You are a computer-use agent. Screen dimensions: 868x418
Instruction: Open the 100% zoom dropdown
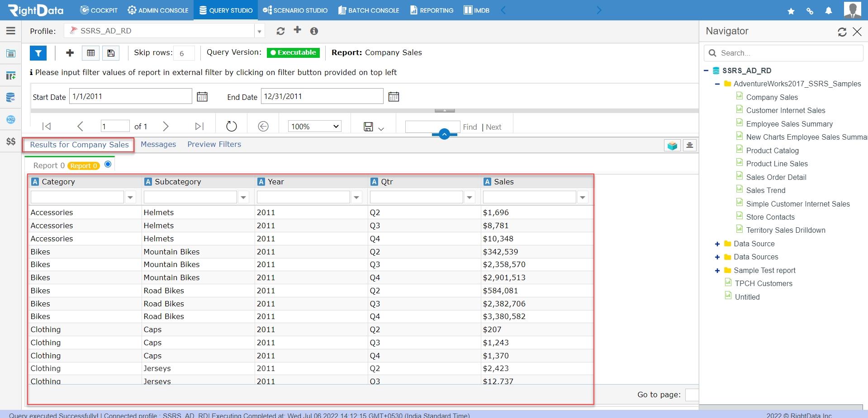(x=314, y=127)
